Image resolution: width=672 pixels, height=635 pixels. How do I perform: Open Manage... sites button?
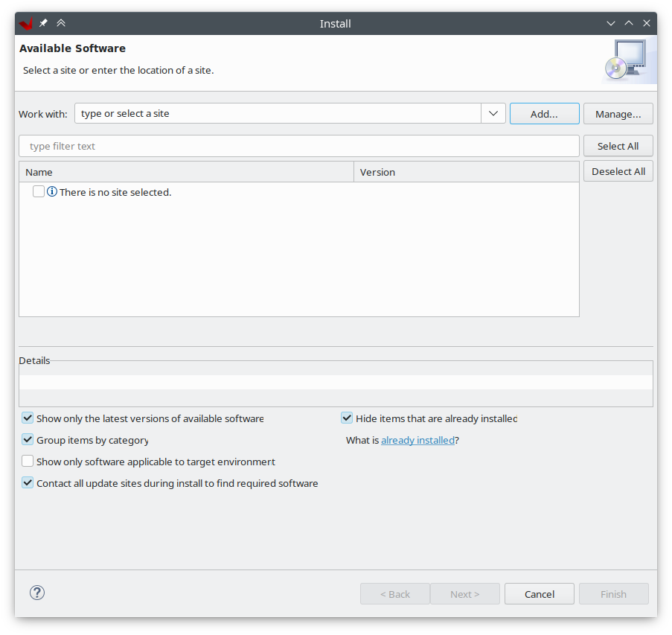(618, 114)
